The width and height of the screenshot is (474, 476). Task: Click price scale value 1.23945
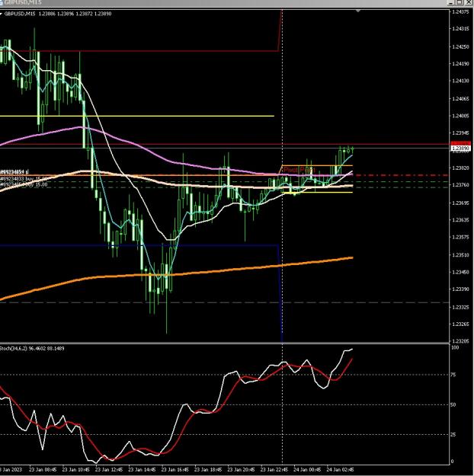[460, 133]
